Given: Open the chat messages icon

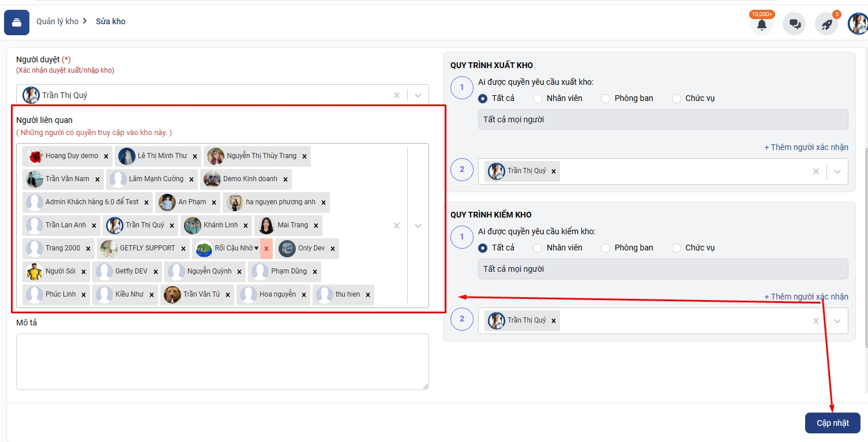Looking at the screenshot, I should (794, 24).
